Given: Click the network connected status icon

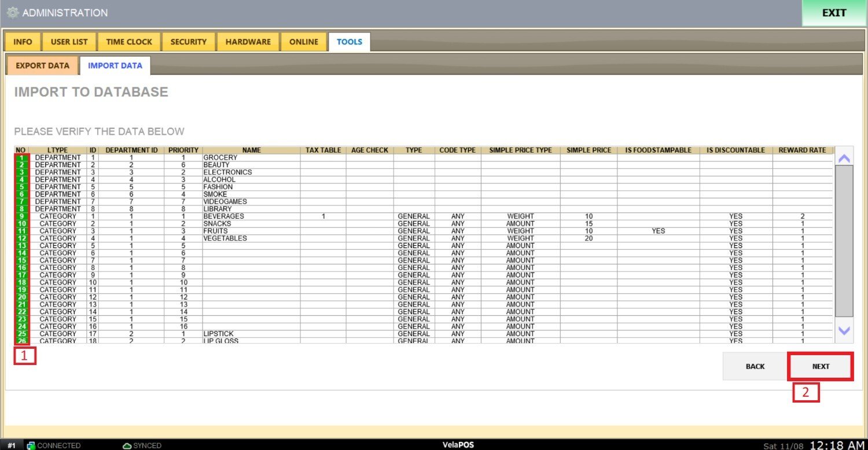Looking at the screenshot, I should pos(31,445).
